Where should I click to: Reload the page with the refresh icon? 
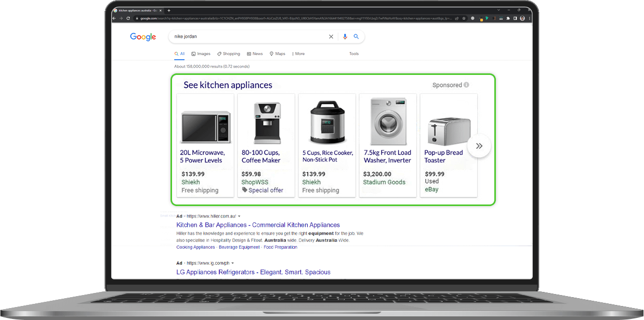pyautogui.click(x=128, y=18)
